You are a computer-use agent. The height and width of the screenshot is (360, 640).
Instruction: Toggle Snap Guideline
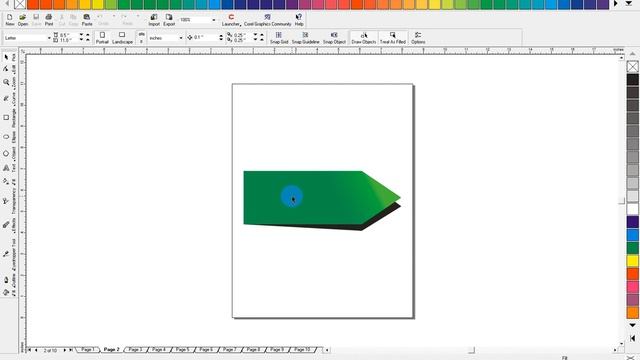305,38
